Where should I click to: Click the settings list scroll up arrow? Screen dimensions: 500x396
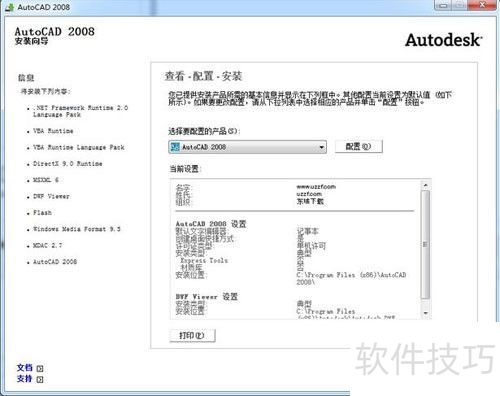[x=425, y=185]
